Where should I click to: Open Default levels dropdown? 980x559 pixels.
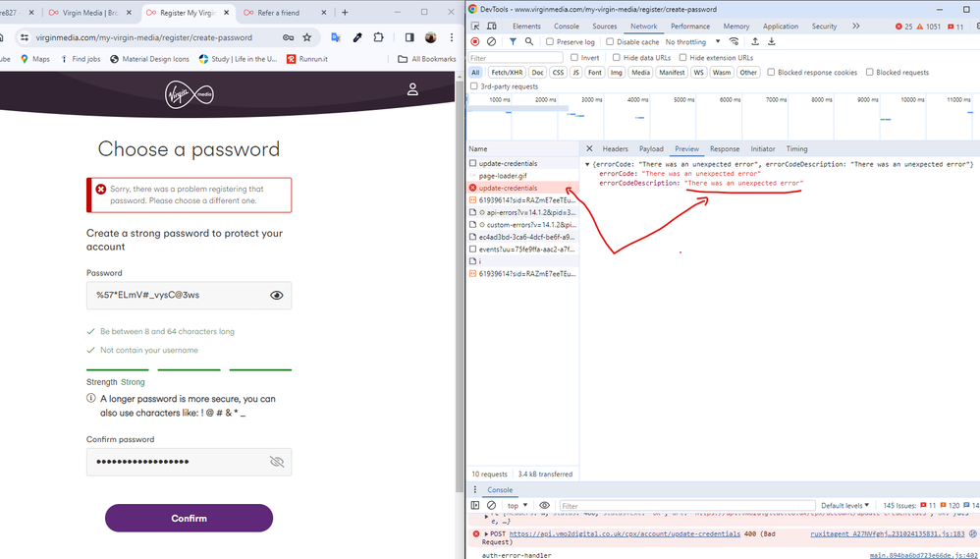845,505
